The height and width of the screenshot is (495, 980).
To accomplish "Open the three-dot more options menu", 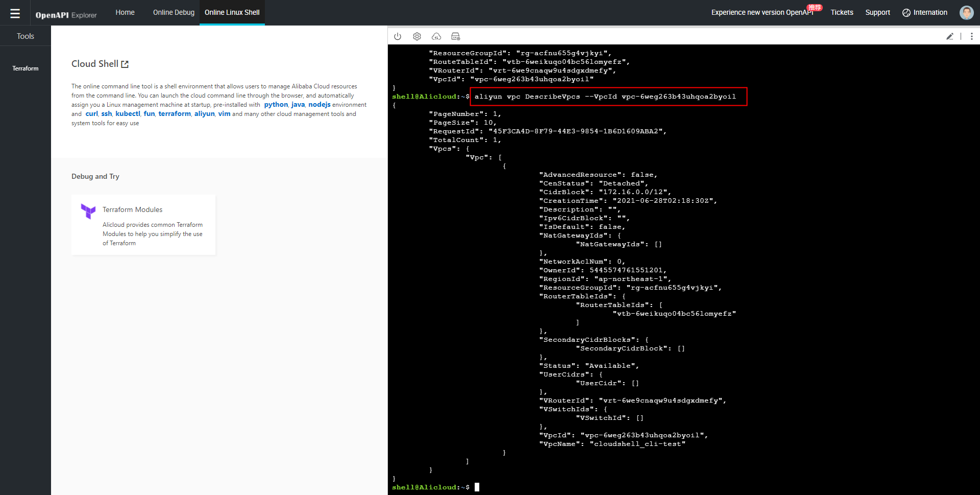I will click(972, 36).
